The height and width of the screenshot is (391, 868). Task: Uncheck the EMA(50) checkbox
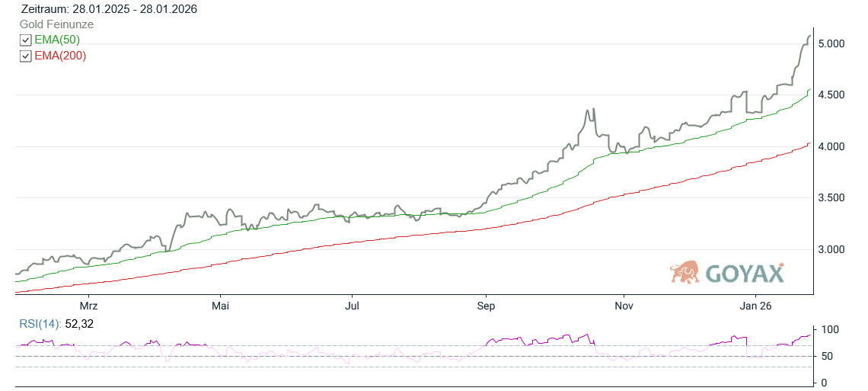point(26,40)
